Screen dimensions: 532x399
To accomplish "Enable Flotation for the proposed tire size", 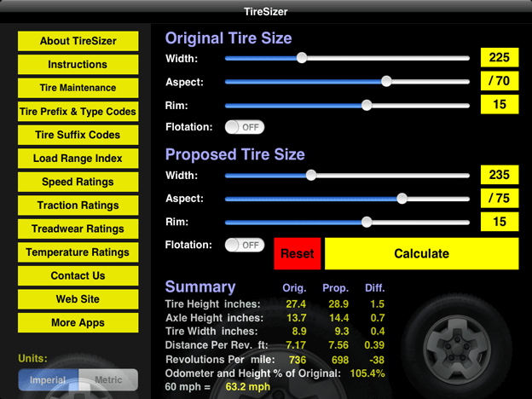I will 245,245.
